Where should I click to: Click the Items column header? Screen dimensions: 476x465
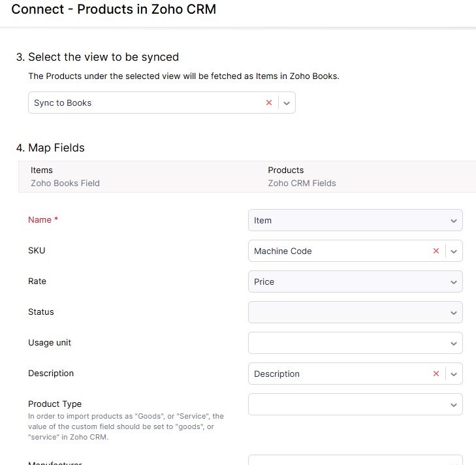pos(42,170)
